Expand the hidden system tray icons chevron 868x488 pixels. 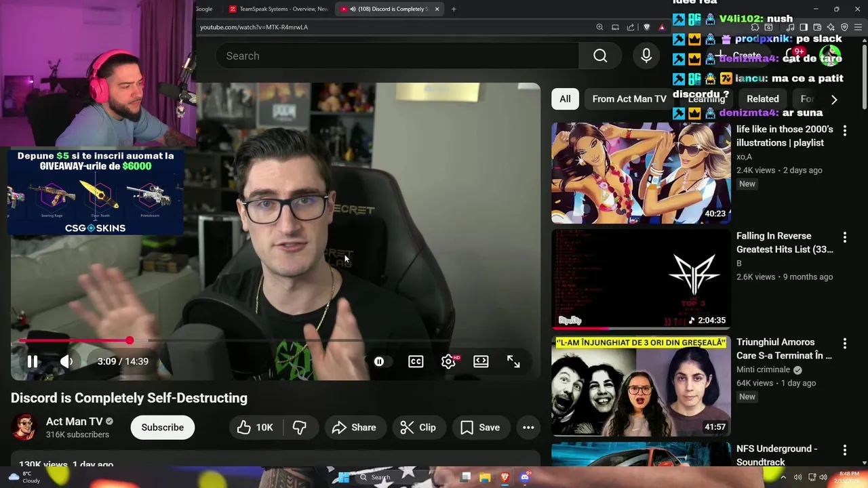784,477
